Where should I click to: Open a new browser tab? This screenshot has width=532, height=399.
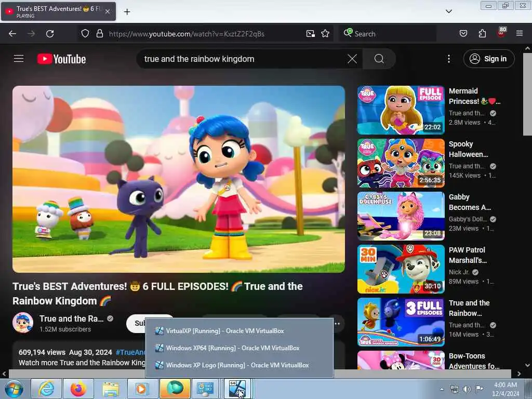point(127,12)
